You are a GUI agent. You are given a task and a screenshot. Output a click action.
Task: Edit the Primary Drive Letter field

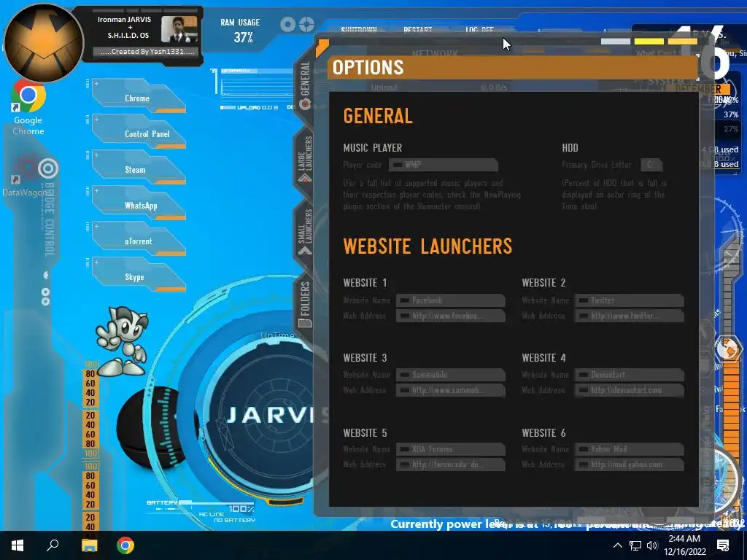(651, 165)
